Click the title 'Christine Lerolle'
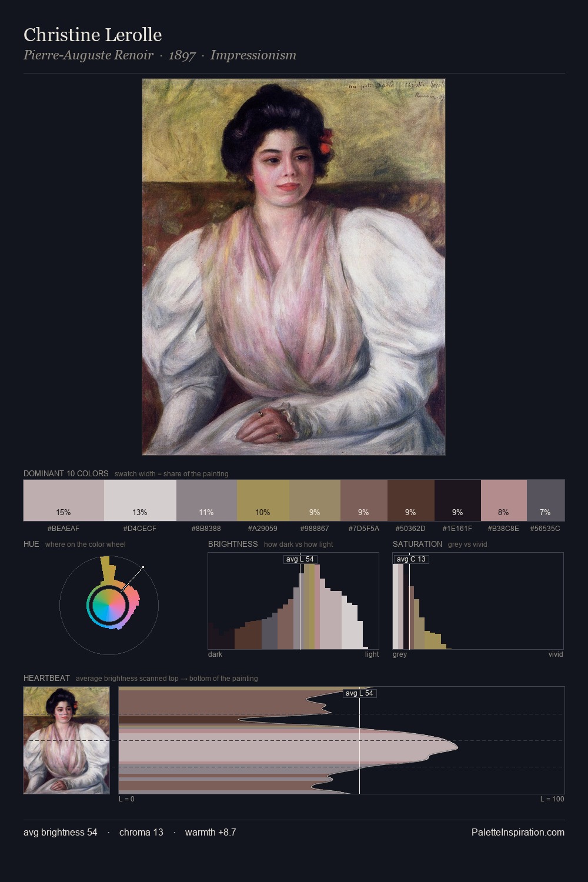Screen dimensions: 588x882 pyautogui.click(x=92, y=35)
